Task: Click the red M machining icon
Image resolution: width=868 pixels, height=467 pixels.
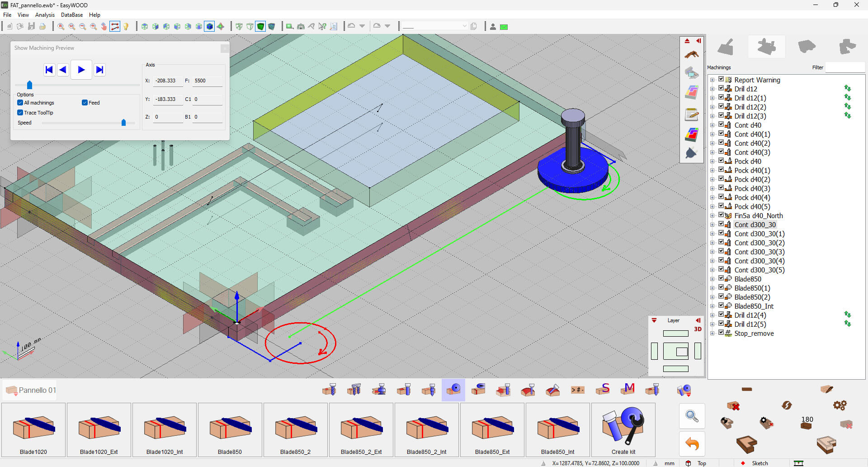Action: click(x=628, y=390)
